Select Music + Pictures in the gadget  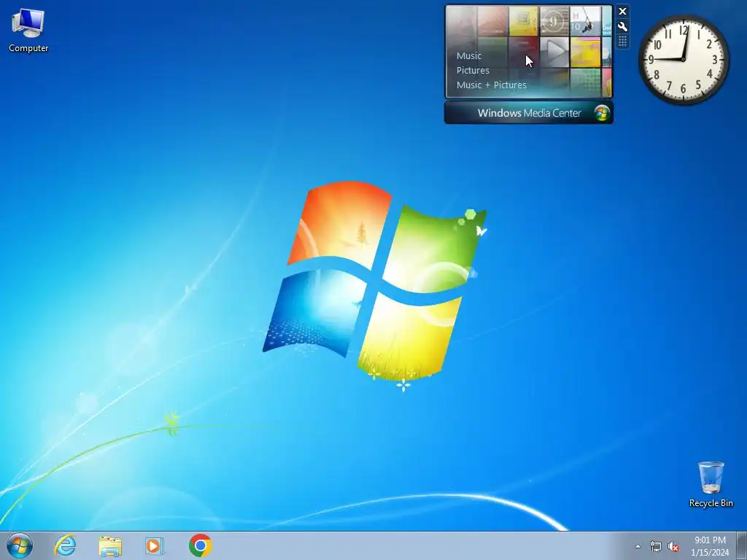(x=491, y=85)
